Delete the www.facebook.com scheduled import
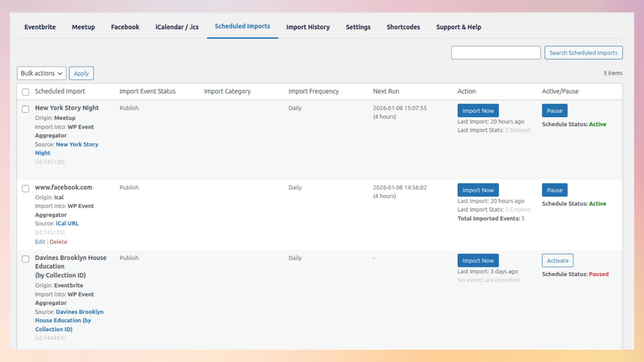Image resolution: width=644 pixels, height=362 pixels. coord(58,242)
